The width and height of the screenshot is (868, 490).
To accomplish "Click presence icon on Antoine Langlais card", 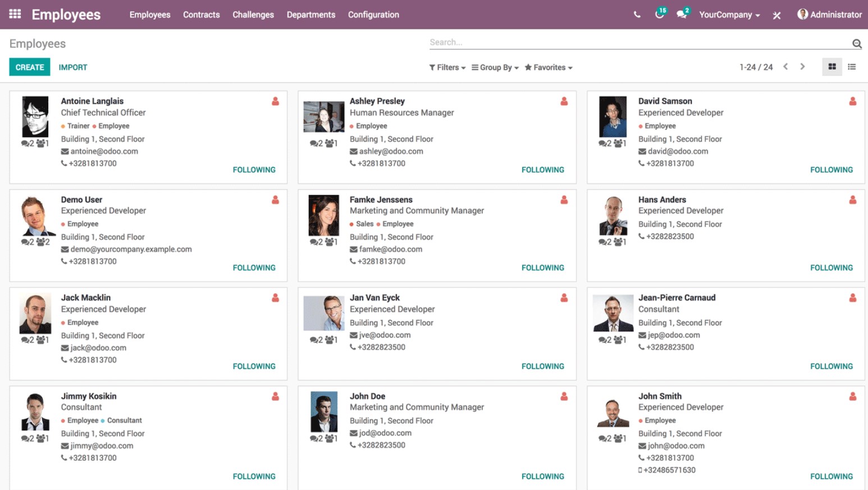I will pos(275,101).
